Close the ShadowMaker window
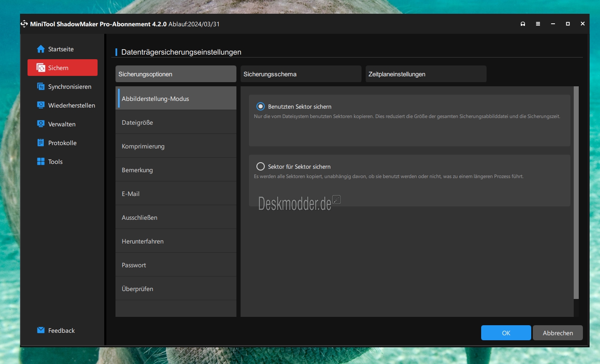Image resolution: width=600 pixels, height=364 pixels. click(x=582, y=24)
